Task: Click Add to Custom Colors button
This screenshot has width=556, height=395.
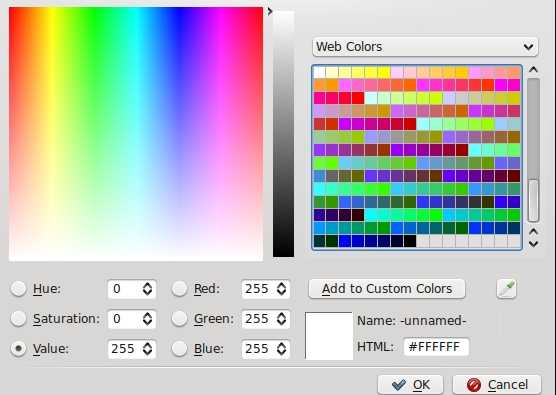Action: pos(387,289)
